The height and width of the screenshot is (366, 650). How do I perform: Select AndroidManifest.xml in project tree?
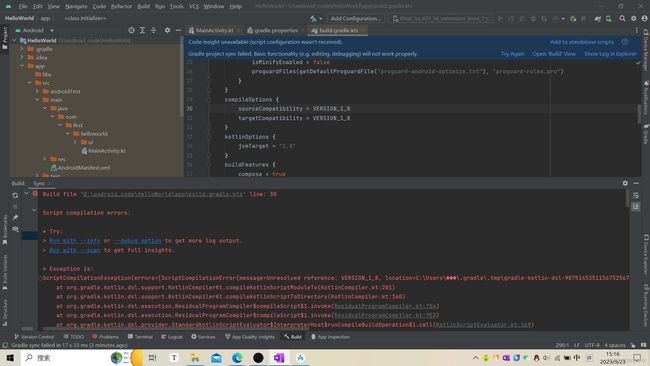pos(80,168)
